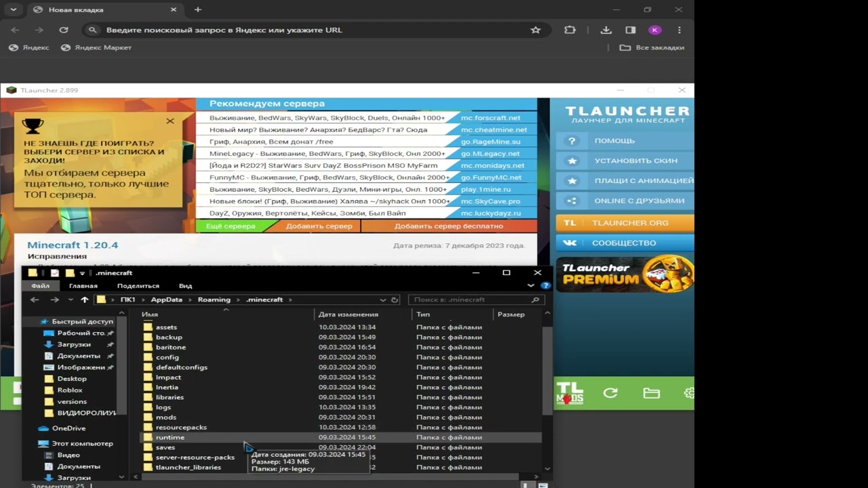The height and width of the screenshot is (488, 868).
Task: Select Этот компьютер in the sidebar
Action: coord(82,443)
